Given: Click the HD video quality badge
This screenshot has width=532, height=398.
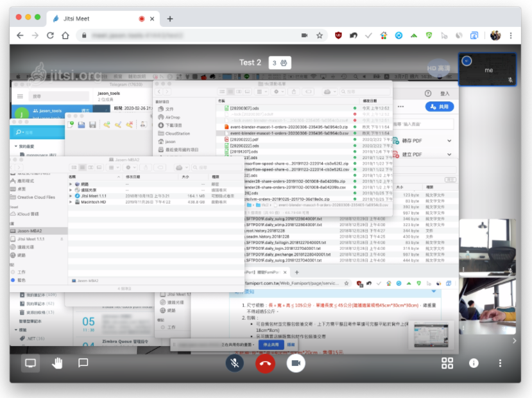Looking at the screenshot, I should (x=439, y=68).
